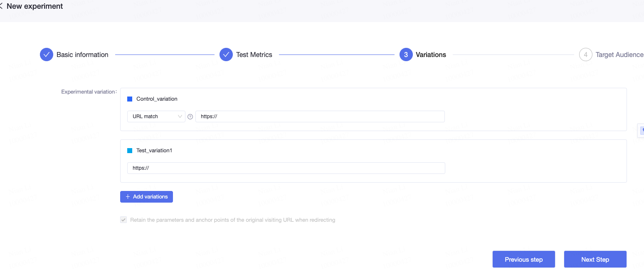Click the Next Step button

(x=595, y=259)
